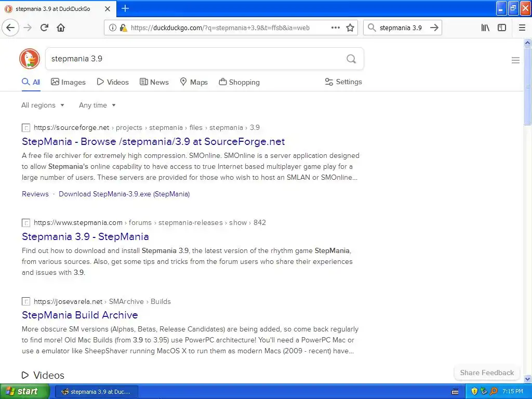This screenshot has height=399, width=532.
Task: Expand the Any time filter
Action: click(97, 105)
